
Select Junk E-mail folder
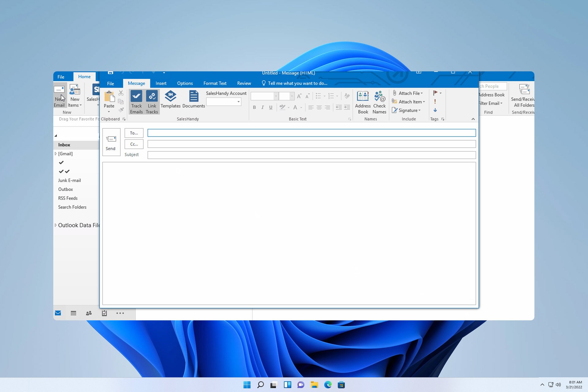(70, 180)
